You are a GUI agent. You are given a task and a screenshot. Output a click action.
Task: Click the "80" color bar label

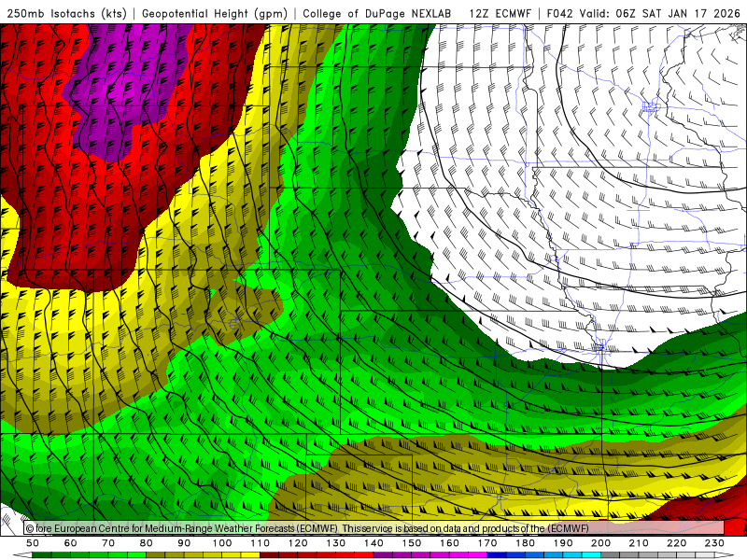pyautogui.click(x=146, y=543)
